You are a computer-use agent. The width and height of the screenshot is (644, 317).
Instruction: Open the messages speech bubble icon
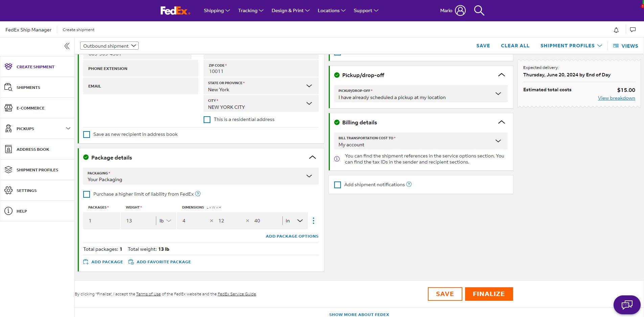pos(633,30)
